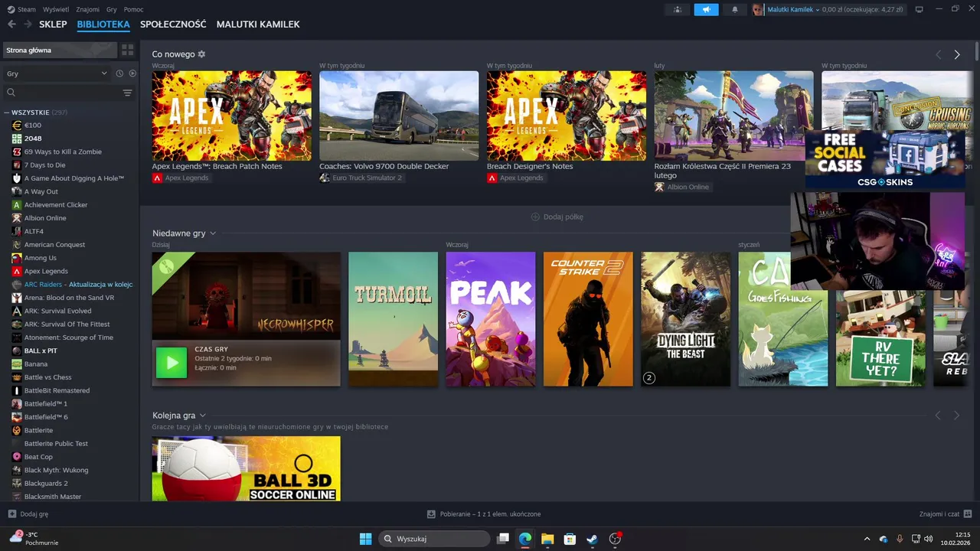
Task: Click the Malutki Kamilek profile avatar
Action: click(x=758, y=9)
